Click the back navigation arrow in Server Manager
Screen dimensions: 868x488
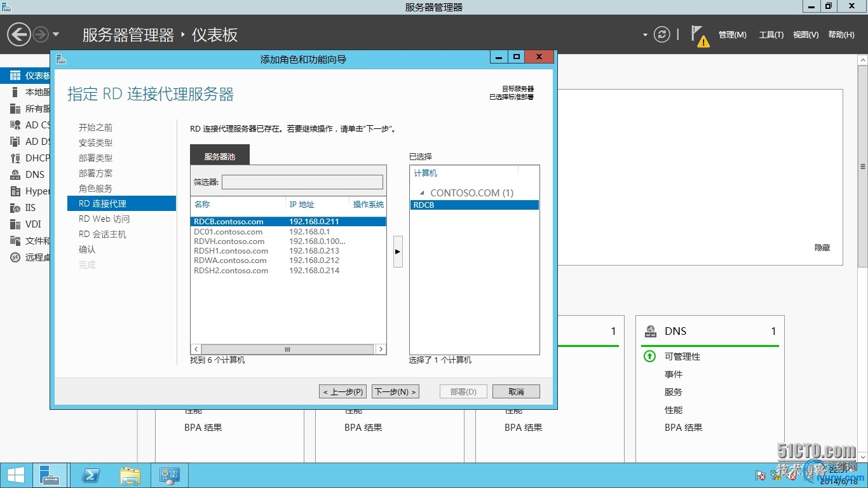pyautogui.click(x=19, y=34)
